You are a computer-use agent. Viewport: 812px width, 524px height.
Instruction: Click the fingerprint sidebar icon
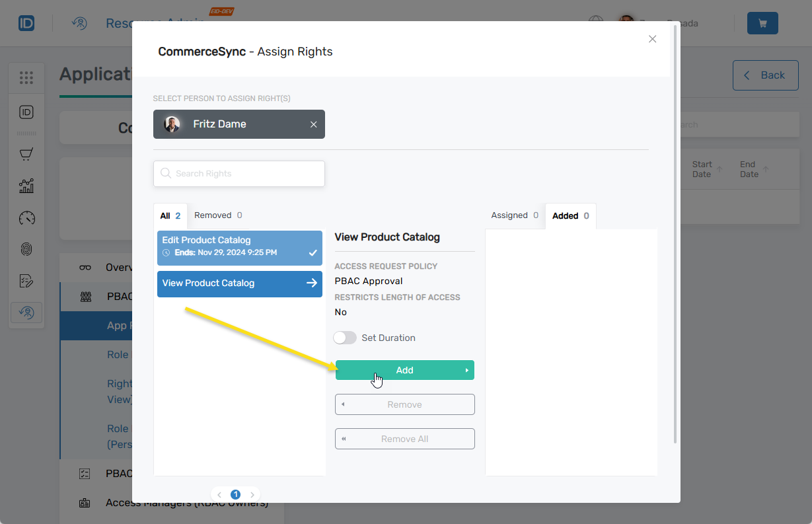pos(26,250)
